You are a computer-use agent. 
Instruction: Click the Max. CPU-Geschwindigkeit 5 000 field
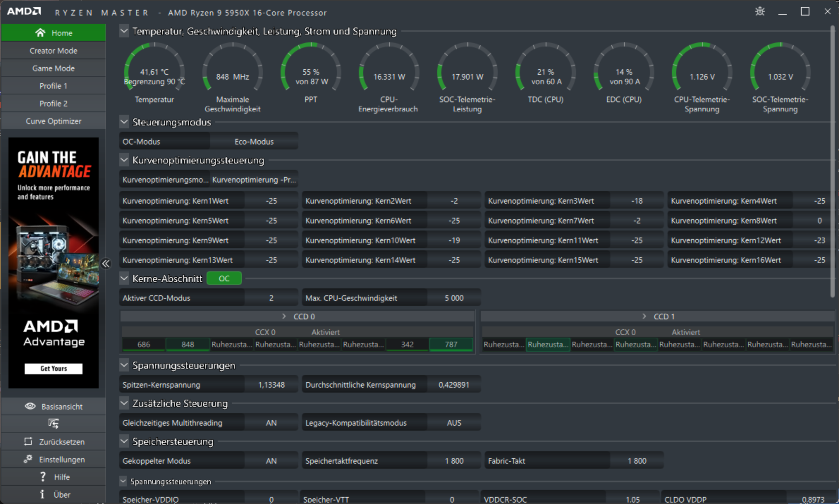(454, 298)
